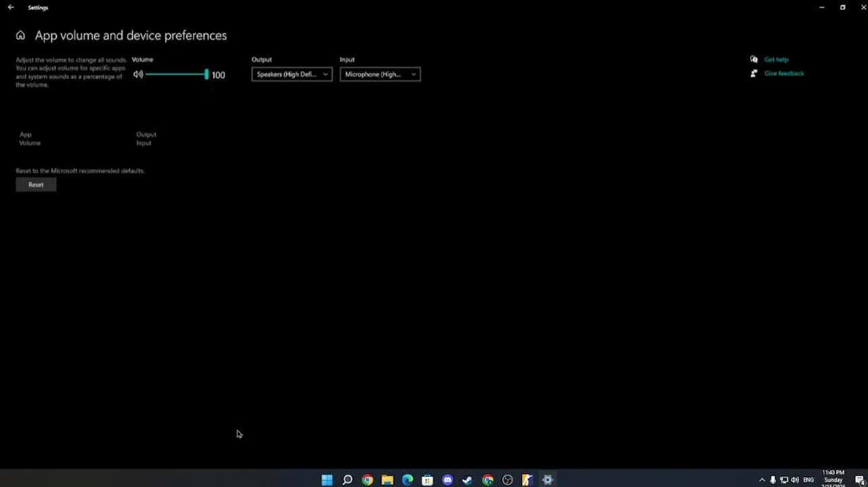This screenshot has width=868, height=487.
Task: Open the Input device dropdown
Action: tap(380, 74)
